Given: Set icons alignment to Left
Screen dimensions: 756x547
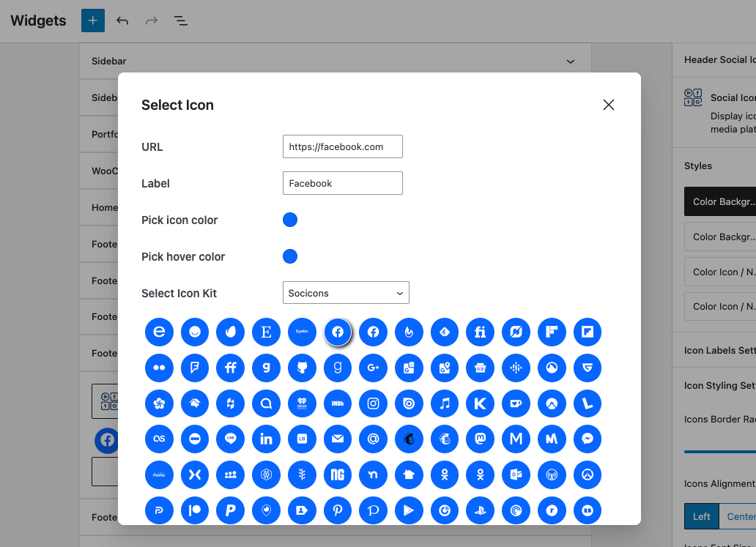Looking at the screenshot, I should (701, 516).
